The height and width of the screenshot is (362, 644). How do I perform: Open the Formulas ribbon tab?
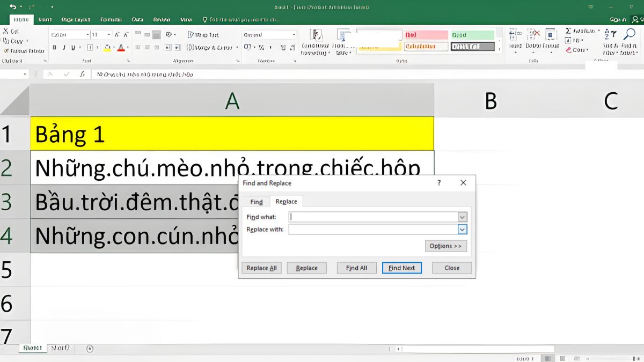point(110,19)
